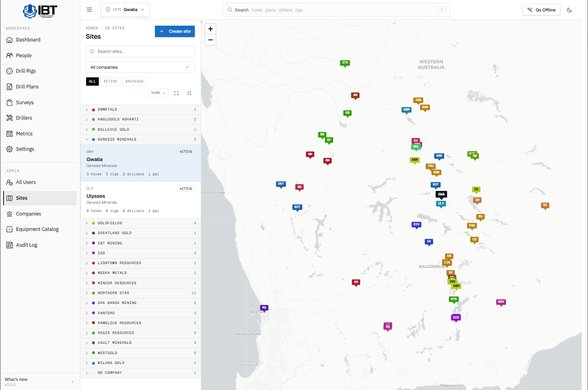Click the ULY map marker
Viewport: 588px width, 390px height.
point(441,204)
